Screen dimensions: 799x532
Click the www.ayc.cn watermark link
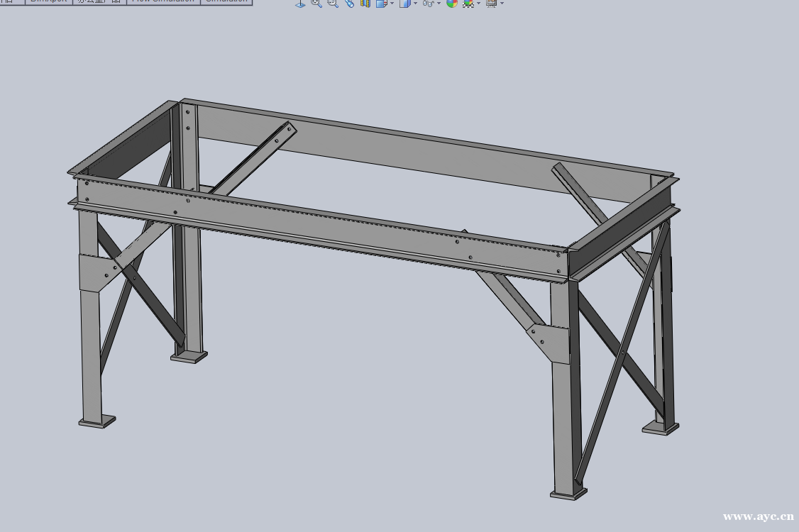pos(757,516)
